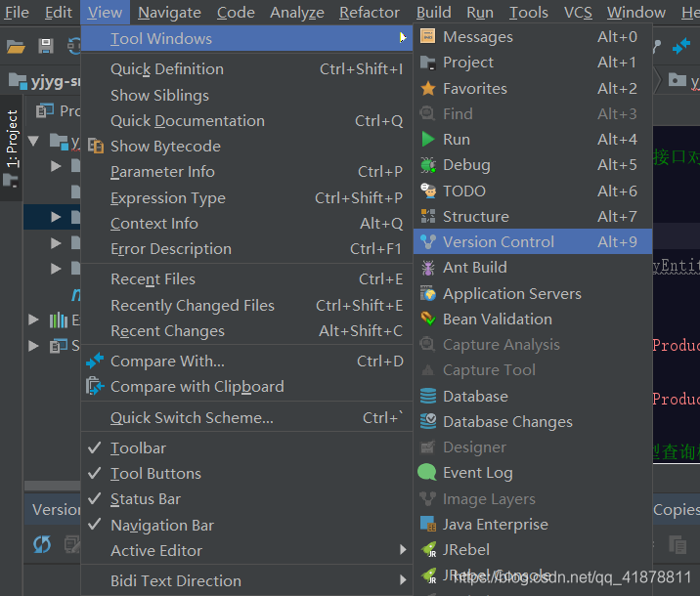Click the Show Bytecode icon

[96, 146]
